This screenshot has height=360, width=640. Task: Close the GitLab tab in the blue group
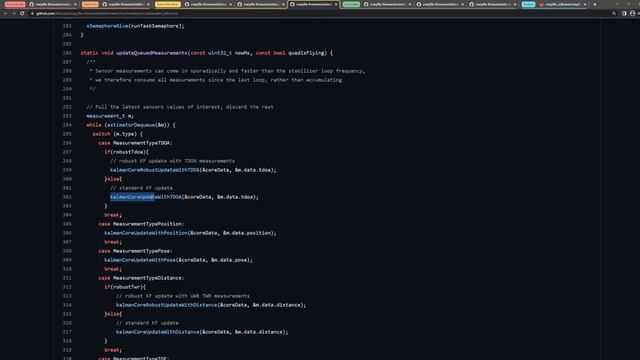point(585,4)
